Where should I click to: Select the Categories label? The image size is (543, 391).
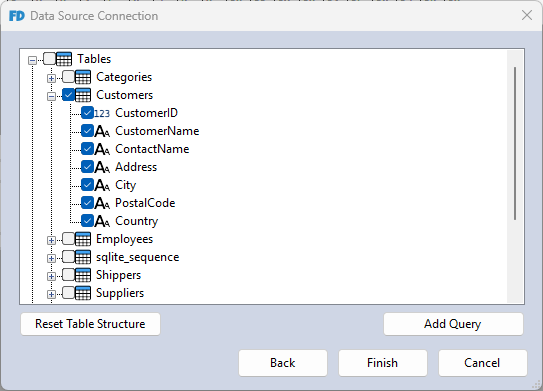(x=124, y=77)
